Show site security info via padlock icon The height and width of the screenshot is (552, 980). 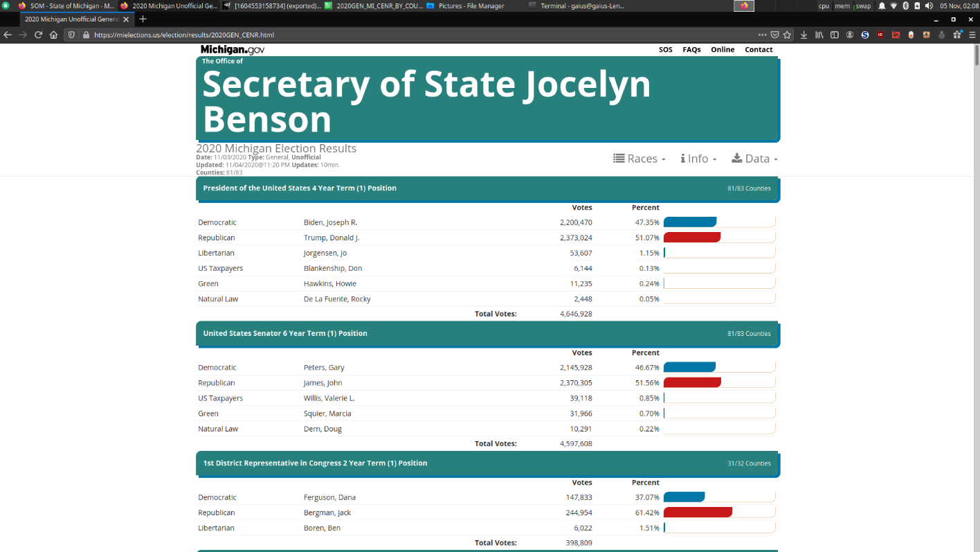pyautogui.click(x=86, y=35)
